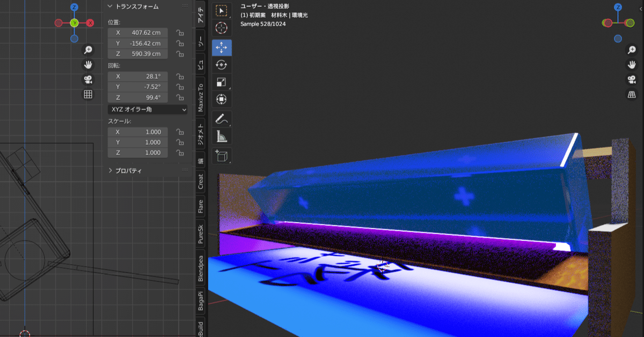This screenshot has height=337, width=644.
Task: Select the Rotate tool
Action: (221, 65)
